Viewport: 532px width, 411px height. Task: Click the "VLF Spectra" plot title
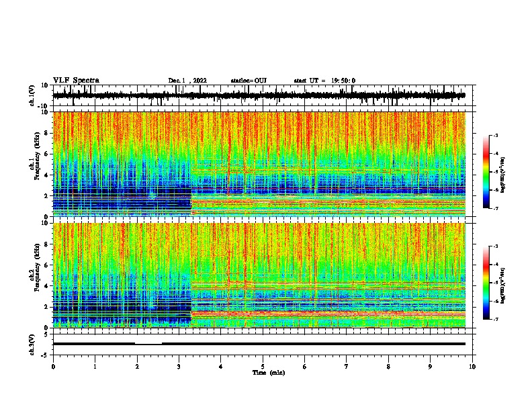point(76,81)
